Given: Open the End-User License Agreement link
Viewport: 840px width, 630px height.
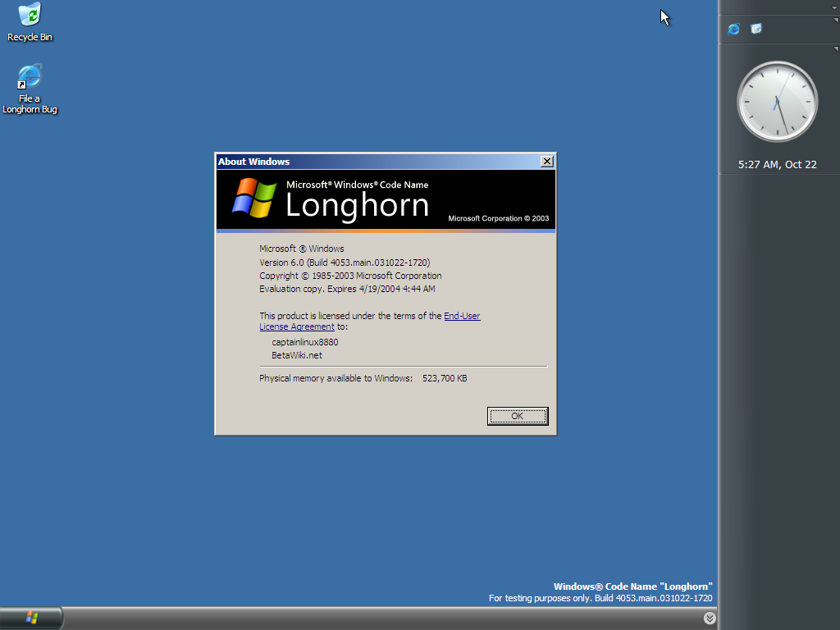Looking at the screenshot, I should coord(370,321).
